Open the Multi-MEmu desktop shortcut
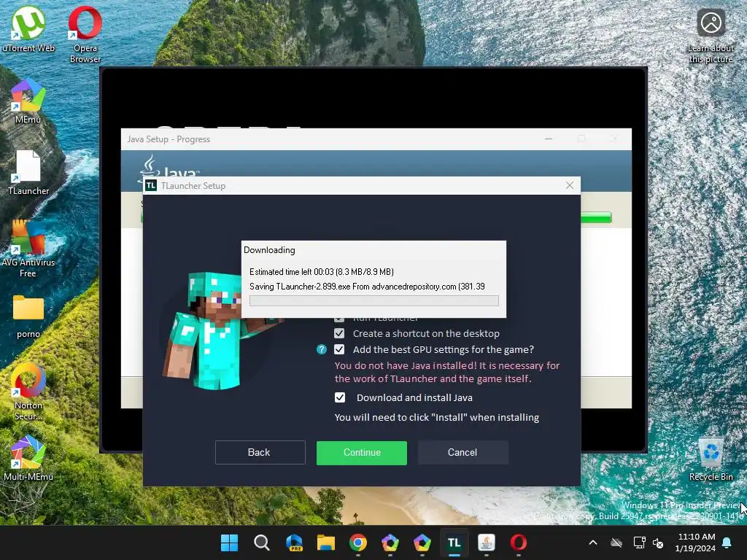Image resolution: width=747 pixels, height=560 pixels. (x=28, y=458)
